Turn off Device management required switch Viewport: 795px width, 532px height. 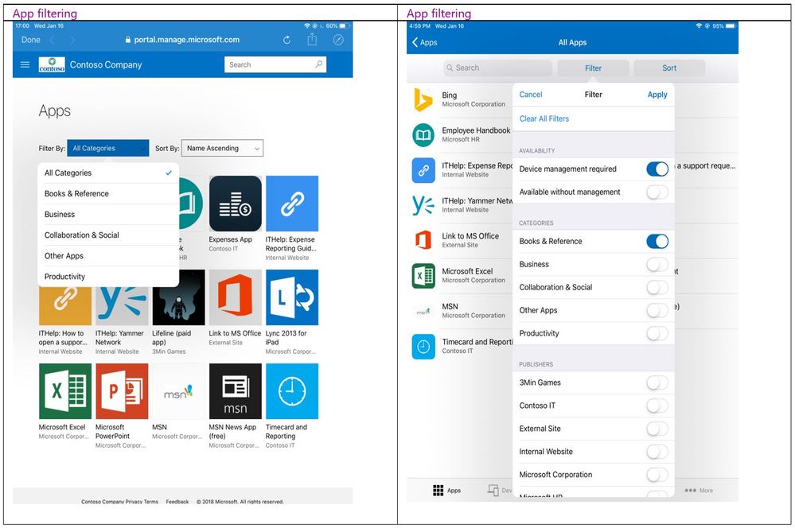pyautogui.click(x=657, y=169)
